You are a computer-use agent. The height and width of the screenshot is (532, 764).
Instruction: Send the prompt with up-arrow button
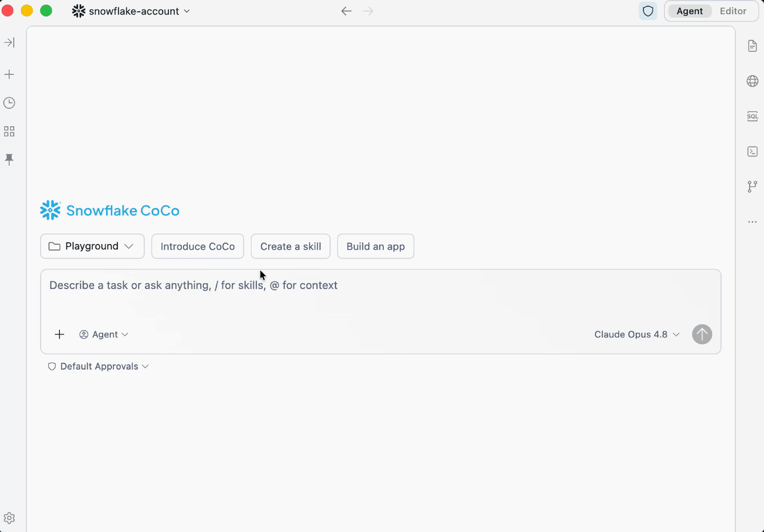pyautogui.click(x=702, y=334)
